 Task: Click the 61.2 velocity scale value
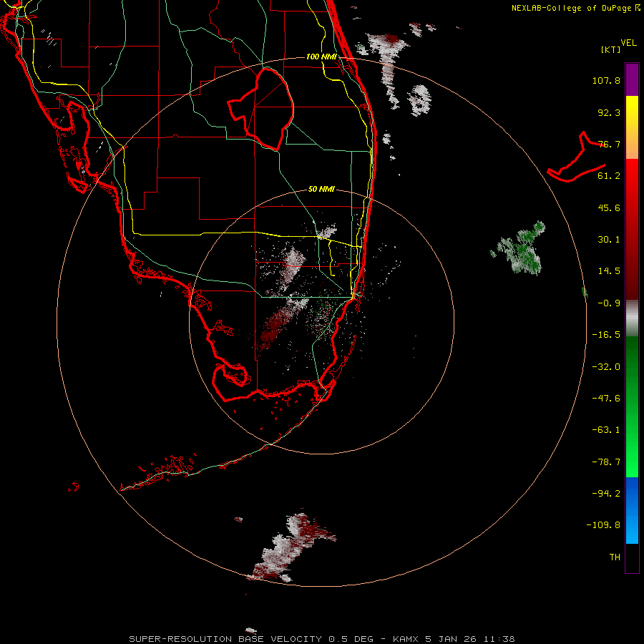(x=609, y=176)
